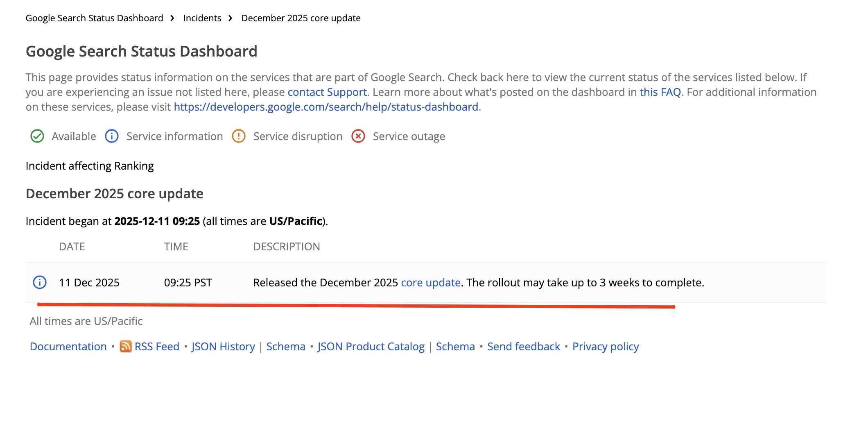Click the December 2025 core update heading
Screen dimensions: 868x431
(115, 194)
